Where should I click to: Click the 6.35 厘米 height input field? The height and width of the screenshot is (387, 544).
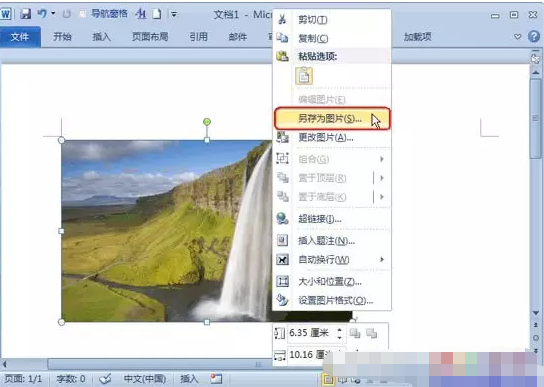(x=311, y=333)
